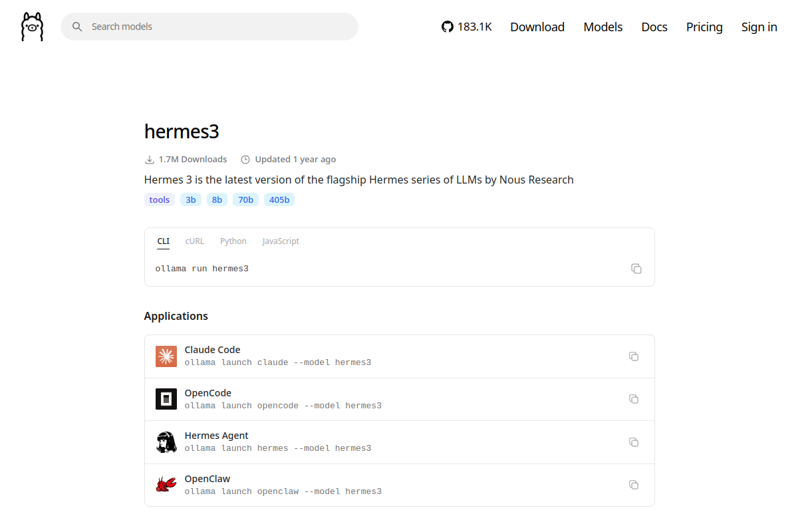
Task: Click the downloads arrow icon
Action: pyautogui.click(x=150, y=160)
